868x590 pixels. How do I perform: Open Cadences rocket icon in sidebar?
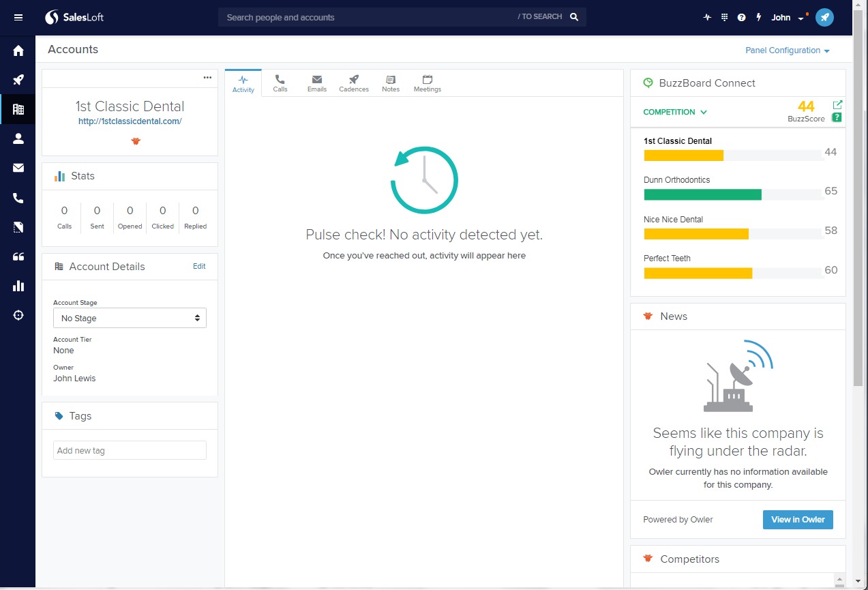(18, 80)
